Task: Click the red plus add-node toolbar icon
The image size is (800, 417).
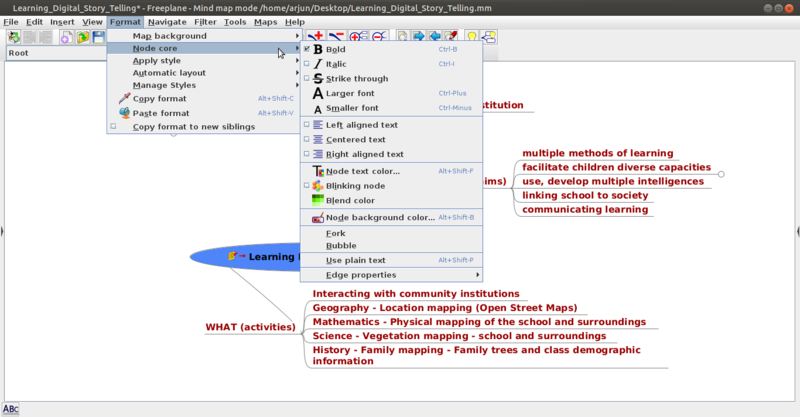Action: tap(316, 36)
